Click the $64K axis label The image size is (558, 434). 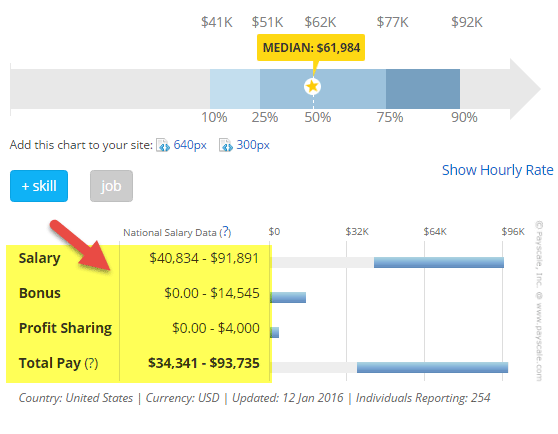click(435, 232)
